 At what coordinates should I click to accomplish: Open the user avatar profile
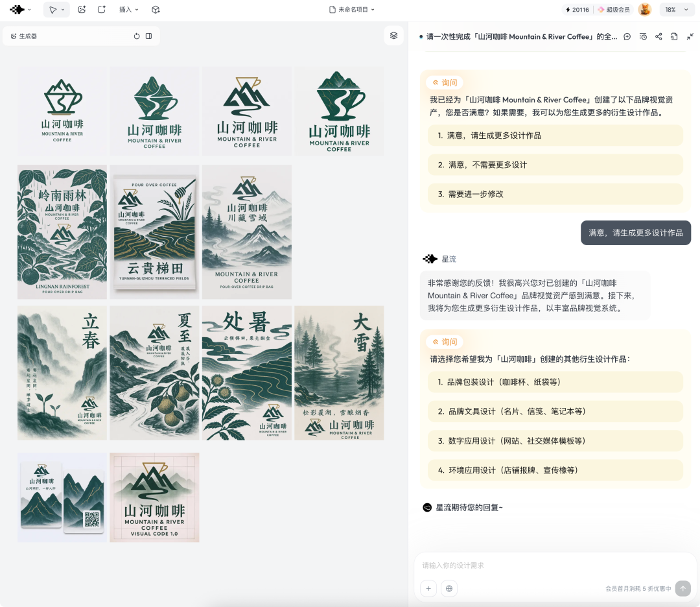click(x=645, y=9)
